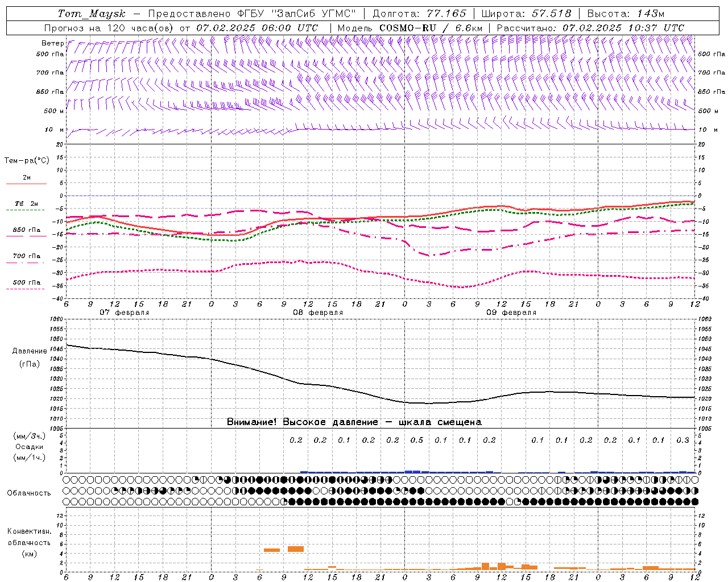Click the 0.3 precipitation value
Viewport: 728px width, 582px height.
click(682, 440)
